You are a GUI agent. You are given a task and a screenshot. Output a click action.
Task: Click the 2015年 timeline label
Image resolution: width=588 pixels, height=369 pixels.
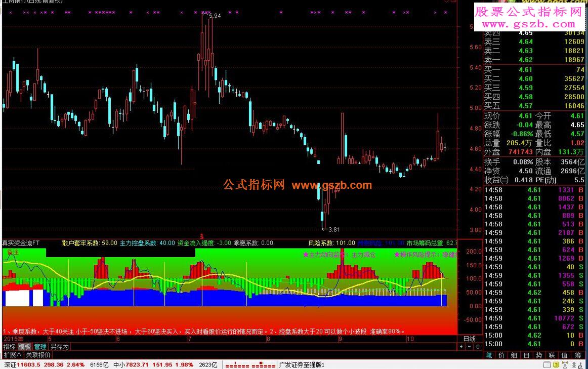pos(13,339)
